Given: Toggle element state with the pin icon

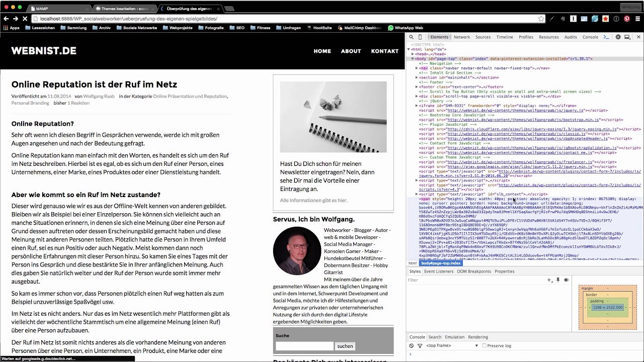Looking at the screenshot, I should coord(557,280).
